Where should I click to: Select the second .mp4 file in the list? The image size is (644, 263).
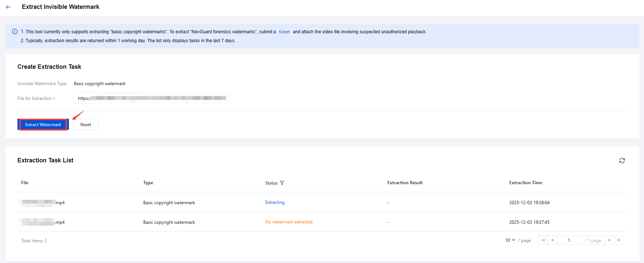42,222
